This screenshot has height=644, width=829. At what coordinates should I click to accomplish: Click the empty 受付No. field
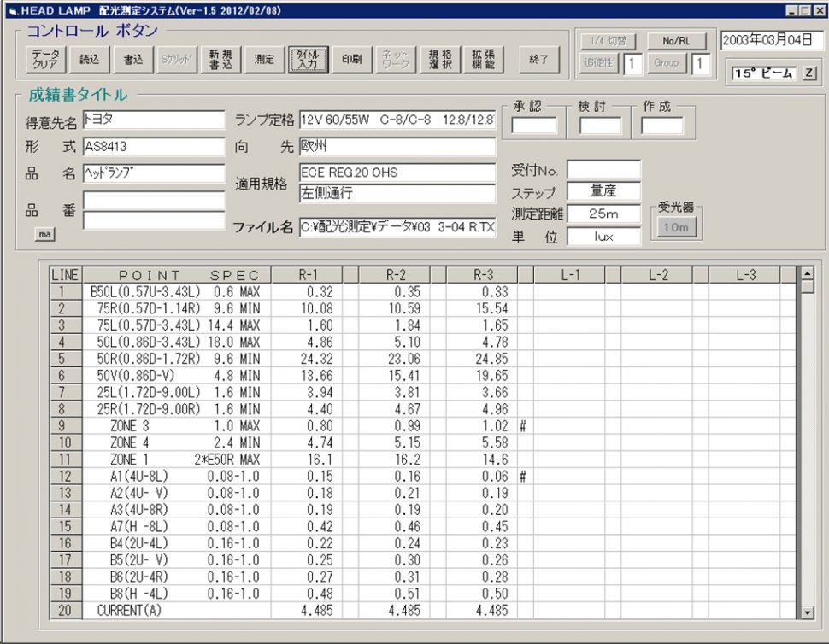[x=603, y=170]
